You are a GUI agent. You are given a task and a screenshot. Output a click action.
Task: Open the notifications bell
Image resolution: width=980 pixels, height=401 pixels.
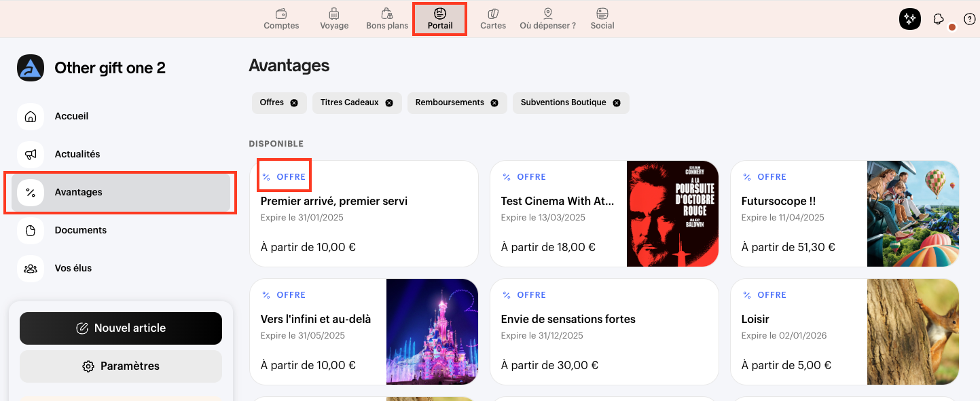point(939,19)
